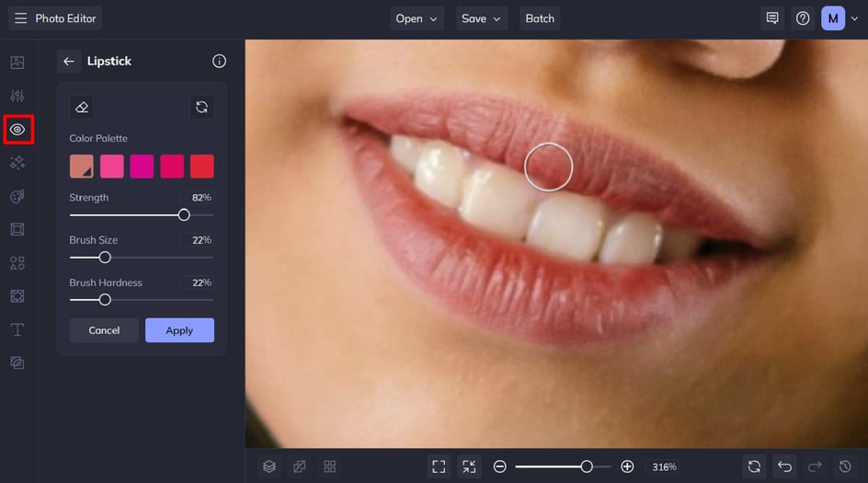Apply the lipstick effect

[x=179, y=330]
